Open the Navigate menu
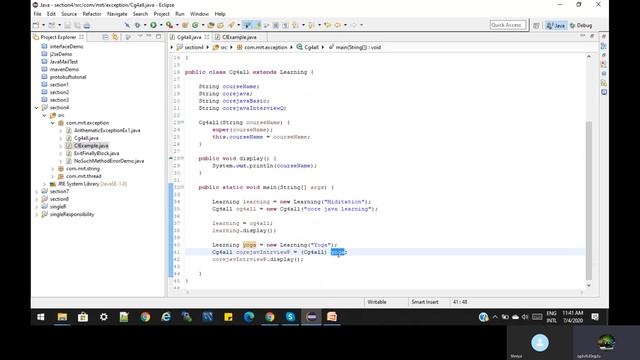Image resolution: width=640 pixels, height=360 pixels. (117, 14)
